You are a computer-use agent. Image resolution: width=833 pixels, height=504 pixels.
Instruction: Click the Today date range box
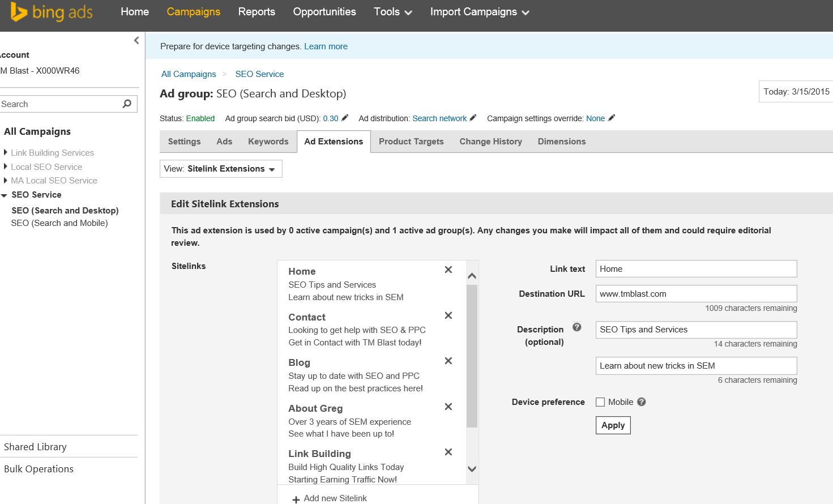[796, 92]
